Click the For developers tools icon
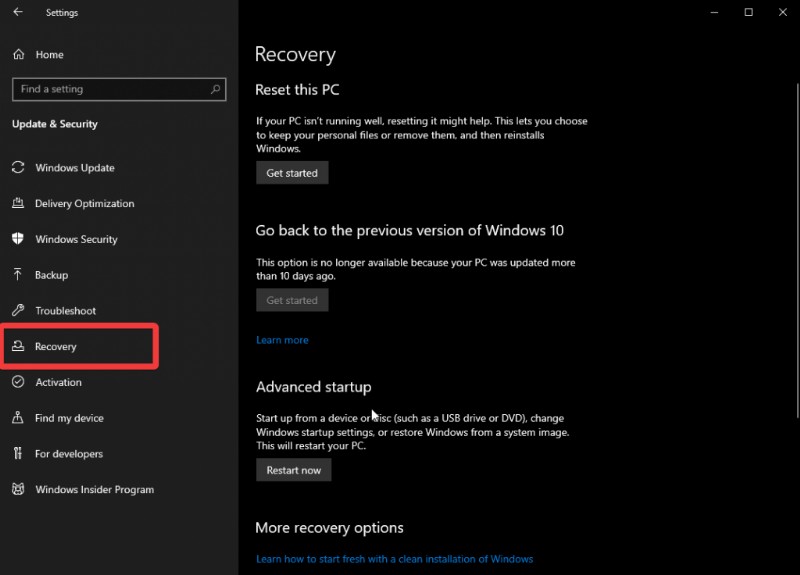Image resolution: width=800 pixels, height=575 pixels. (18, 453)
